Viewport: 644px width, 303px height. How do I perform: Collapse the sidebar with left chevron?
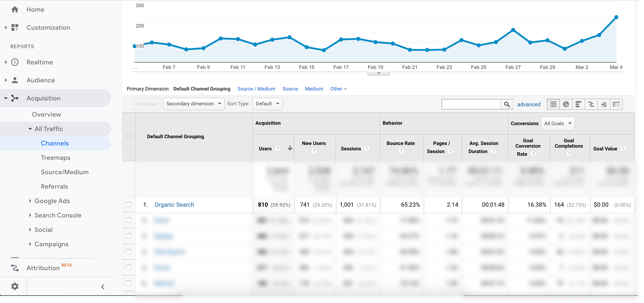tap(103, 287)
